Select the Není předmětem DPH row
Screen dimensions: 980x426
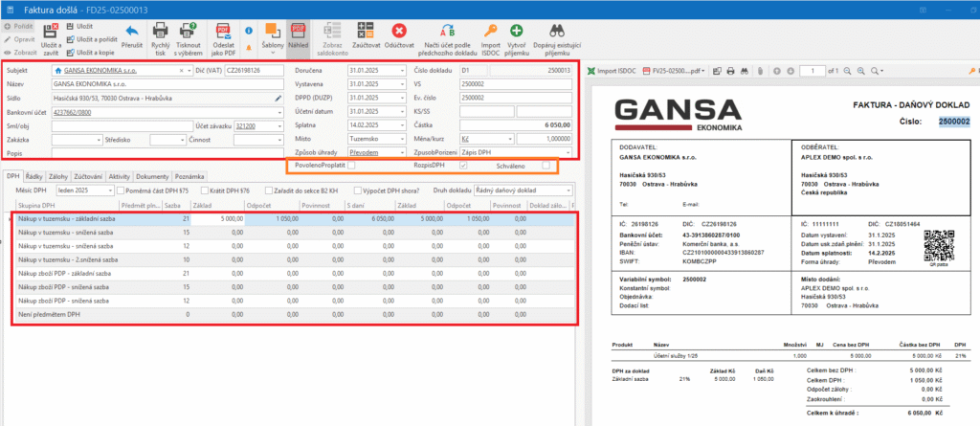click(x=294, y=315)
